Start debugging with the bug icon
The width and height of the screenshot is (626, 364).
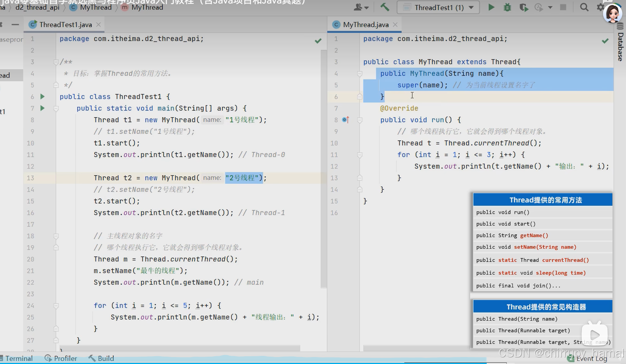507,7
